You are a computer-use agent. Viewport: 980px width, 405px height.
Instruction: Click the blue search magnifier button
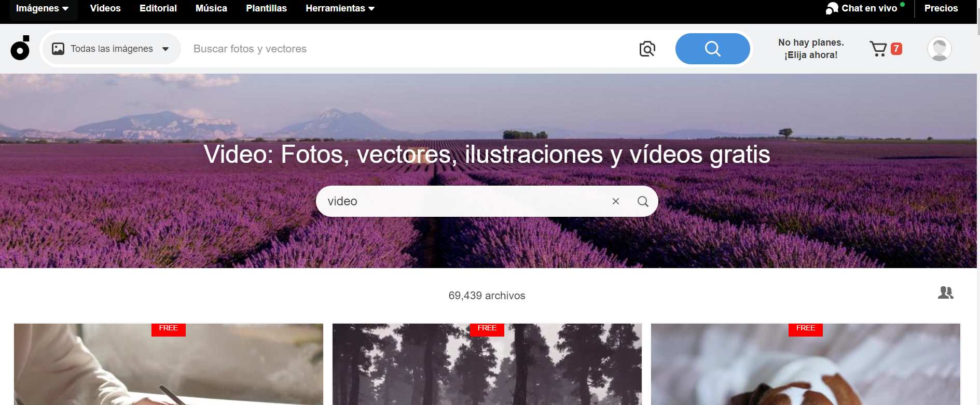coord(712,49)
